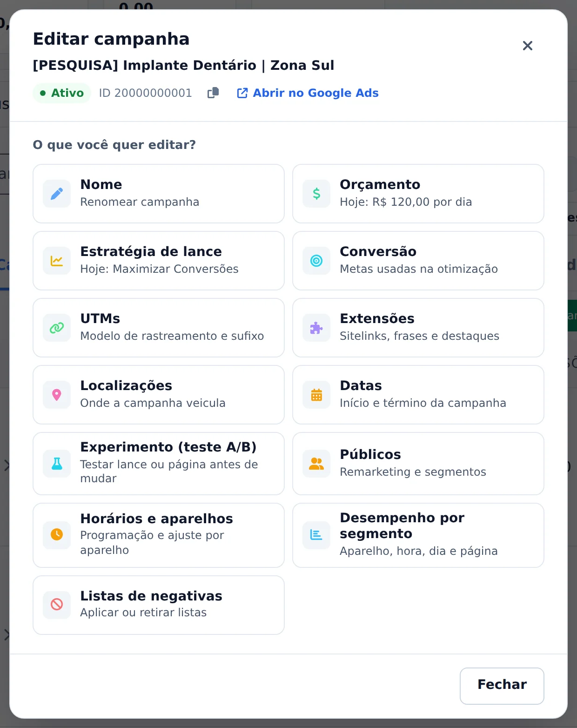The image size is (577, 728).
Task: Click the chart icon for Estratégia de lance
Action: pyautogui.click(x=57, y=261)
